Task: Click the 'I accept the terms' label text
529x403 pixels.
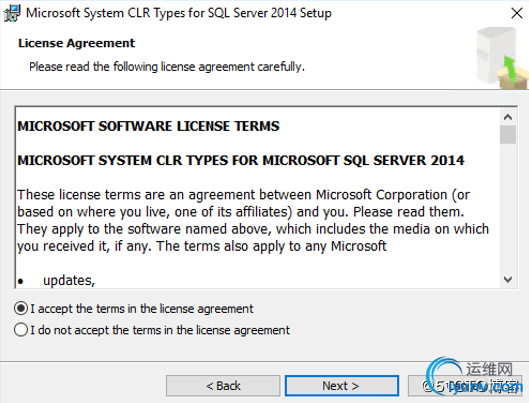Action: pos(142,309)
